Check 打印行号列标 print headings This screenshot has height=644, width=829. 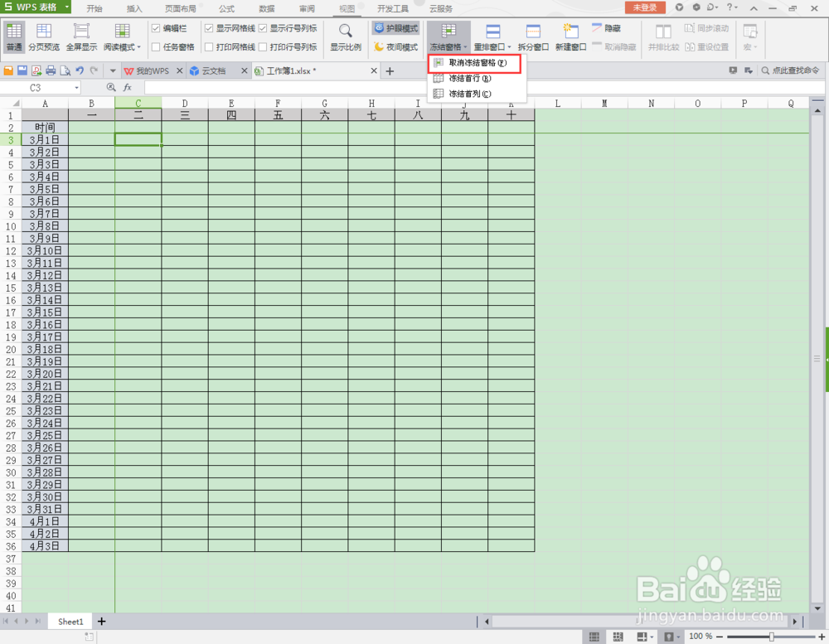tap(263, 47)
